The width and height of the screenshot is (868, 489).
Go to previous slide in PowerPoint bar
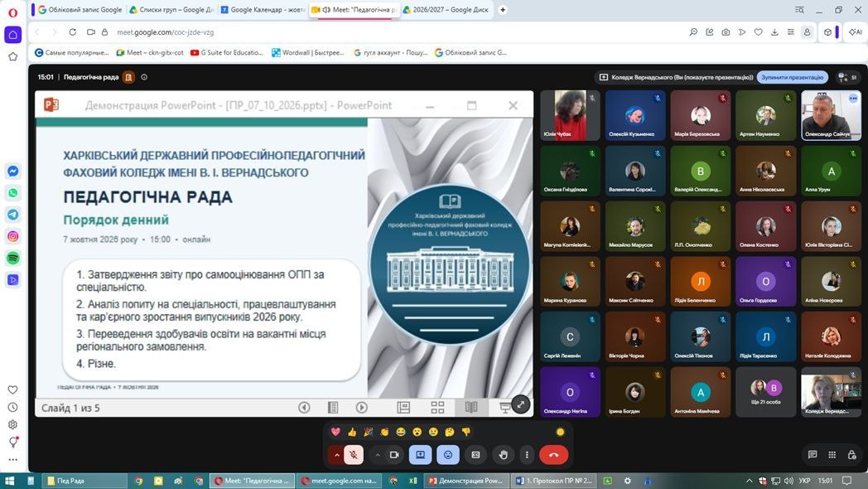[x=304, y=408]
